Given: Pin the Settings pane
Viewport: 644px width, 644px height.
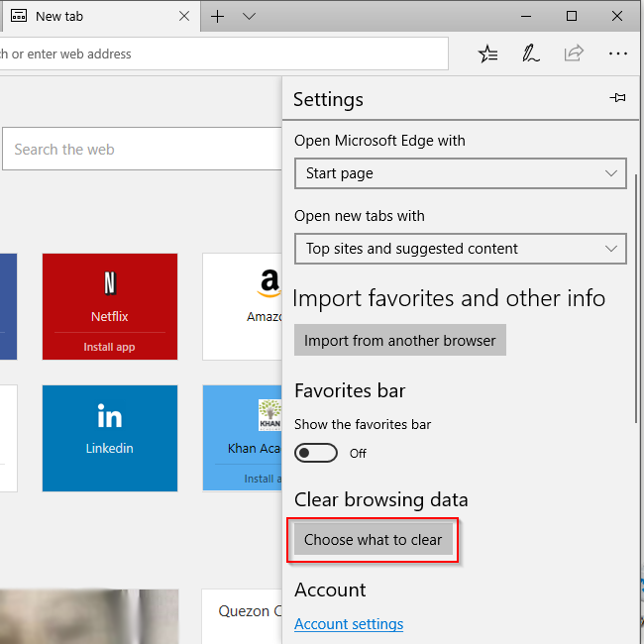Looking at the screenshot, I should (x=617, y=98).
